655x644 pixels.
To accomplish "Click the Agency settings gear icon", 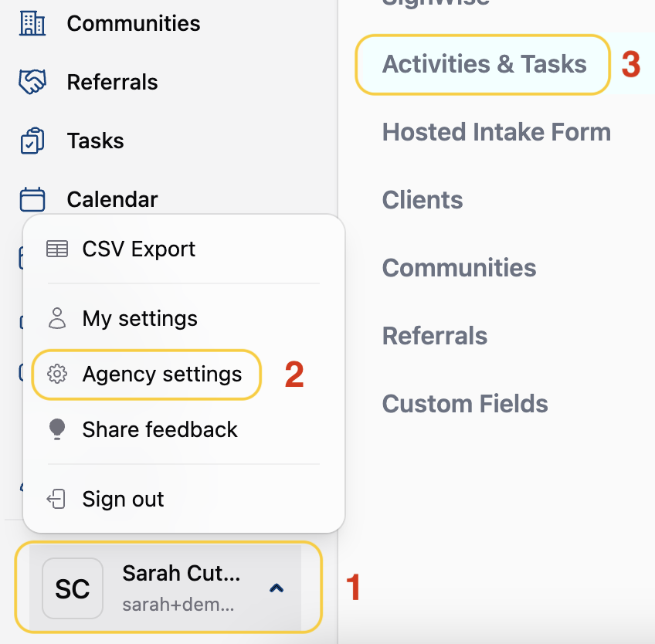I will [57, 374].
